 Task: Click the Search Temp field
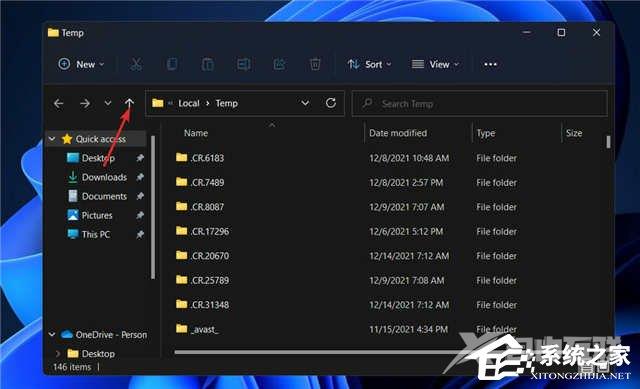coord(480,104)
